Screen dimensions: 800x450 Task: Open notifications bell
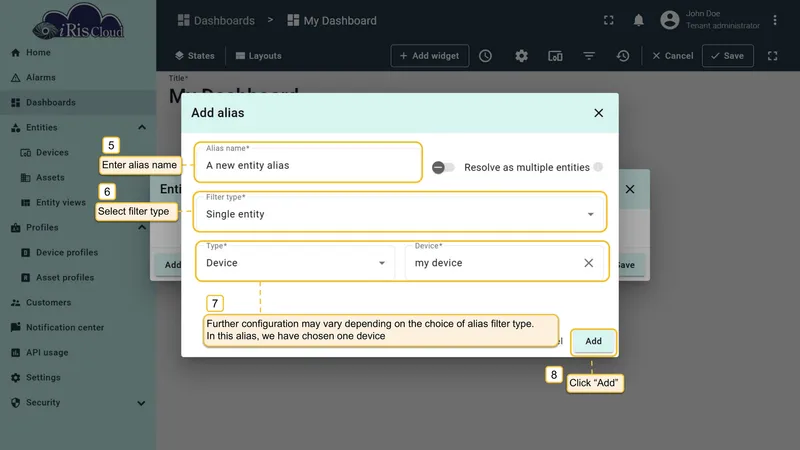(638, 20)
